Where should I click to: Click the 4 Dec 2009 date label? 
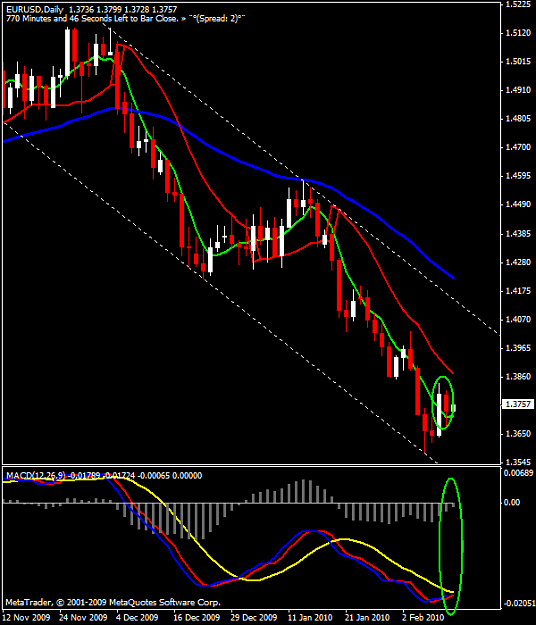[x=137, y=617]
